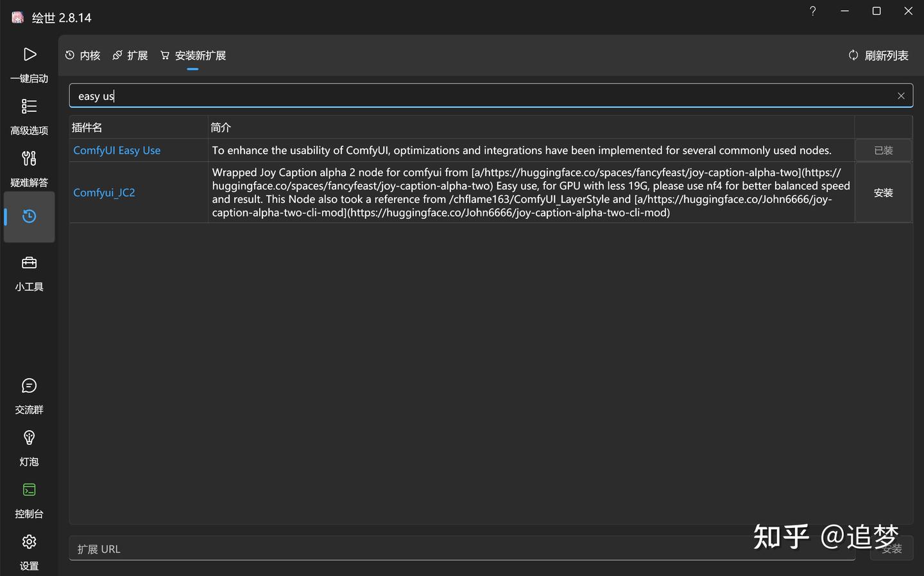Open 设置 gear icon

coord(30,542)
